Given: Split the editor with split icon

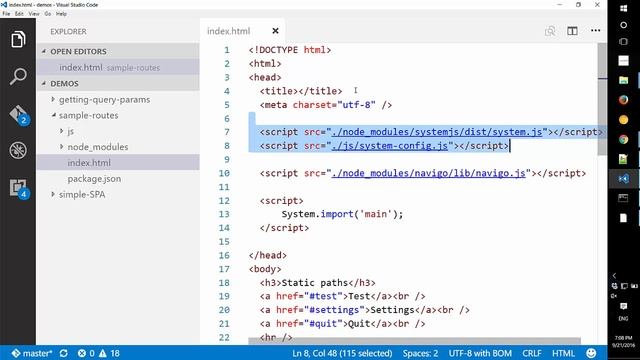Looking at the screenshot, I should [x=572, y=31].
